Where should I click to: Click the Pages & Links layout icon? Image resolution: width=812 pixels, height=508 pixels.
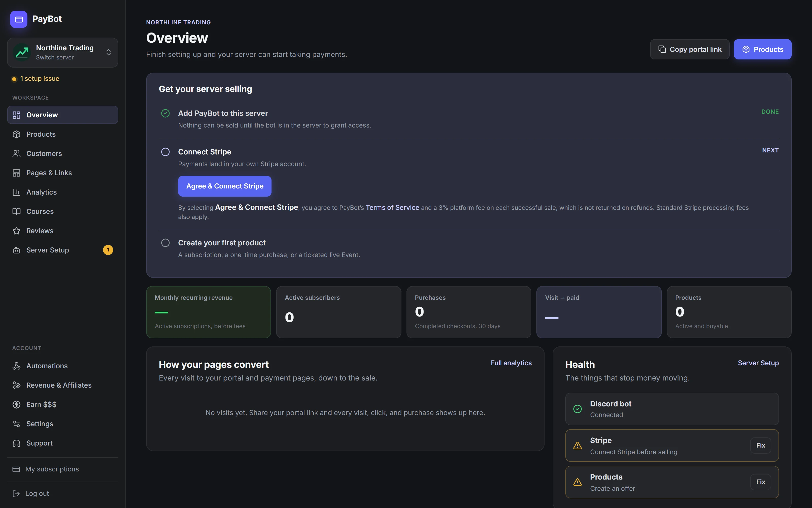tap(16, 173)
